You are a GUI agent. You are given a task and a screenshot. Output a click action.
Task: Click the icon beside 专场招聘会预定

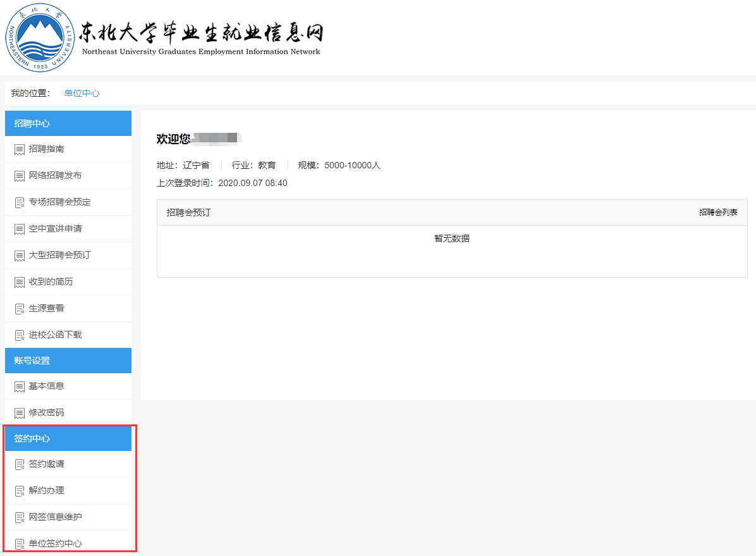tap(20, 202)
